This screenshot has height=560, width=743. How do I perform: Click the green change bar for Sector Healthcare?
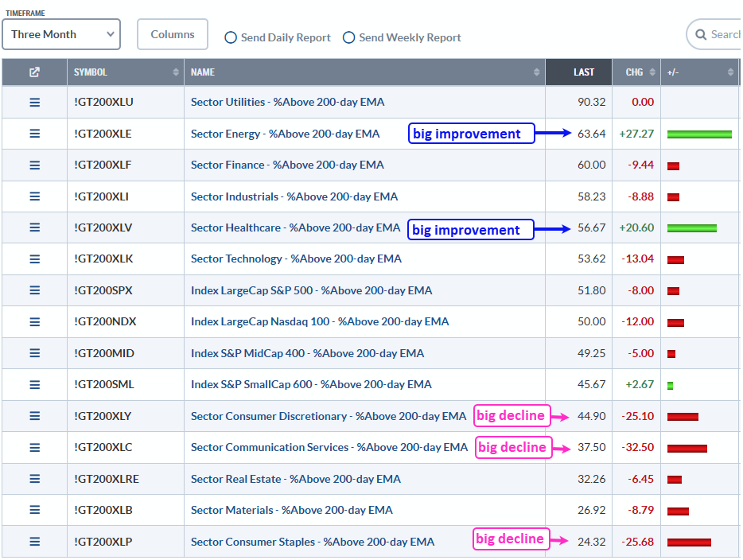[691, 228]
